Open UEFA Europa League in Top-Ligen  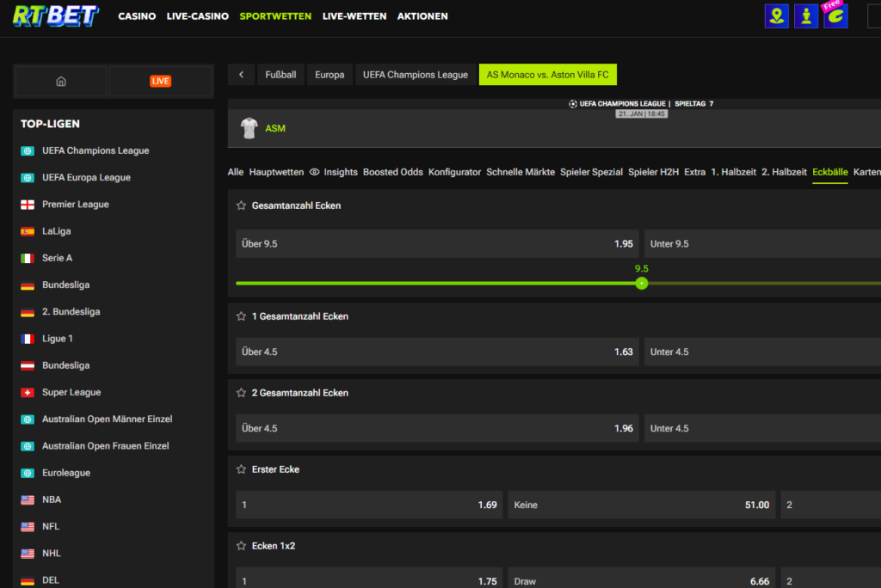click(87, 177)
